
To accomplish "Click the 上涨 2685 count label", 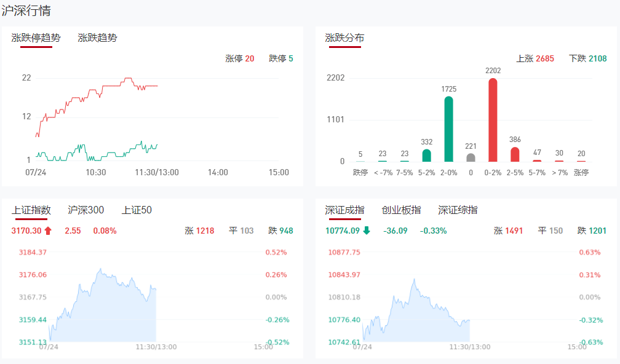I will click(x=535, y=59).
